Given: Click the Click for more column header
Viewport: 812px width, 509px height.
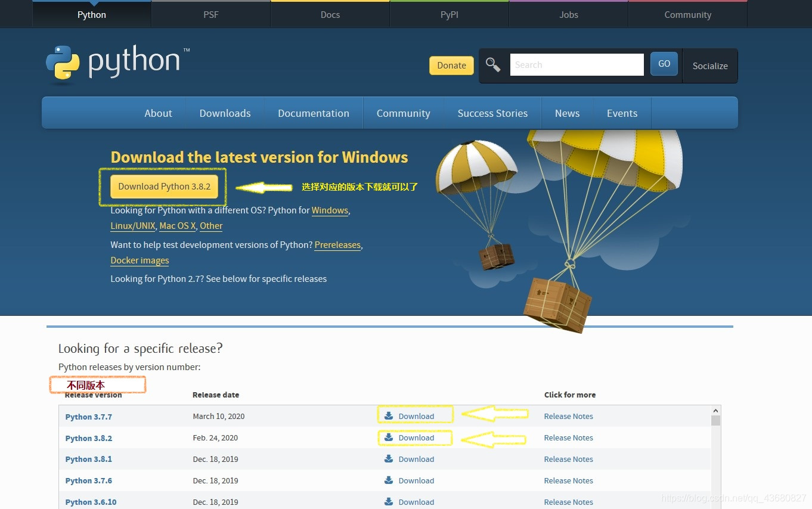Looking at the screenshot, I should [570, 395].
